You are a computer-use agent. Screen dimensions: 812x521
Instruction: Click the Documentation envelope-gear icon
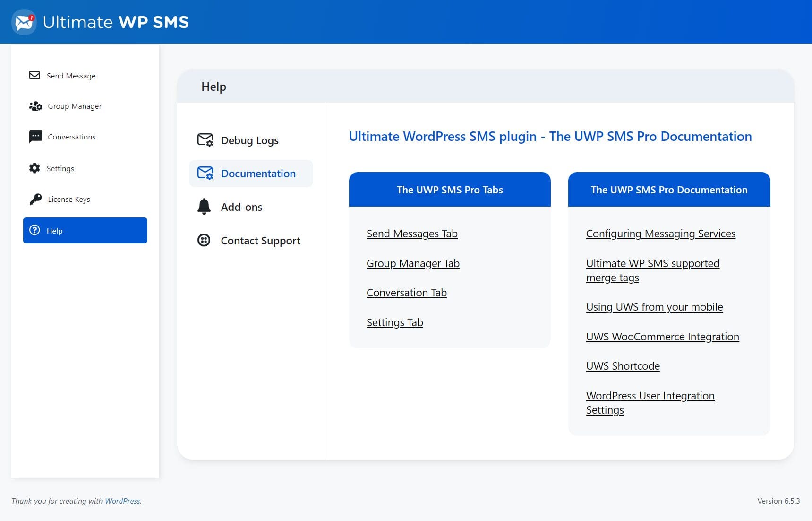click(205, 173)
